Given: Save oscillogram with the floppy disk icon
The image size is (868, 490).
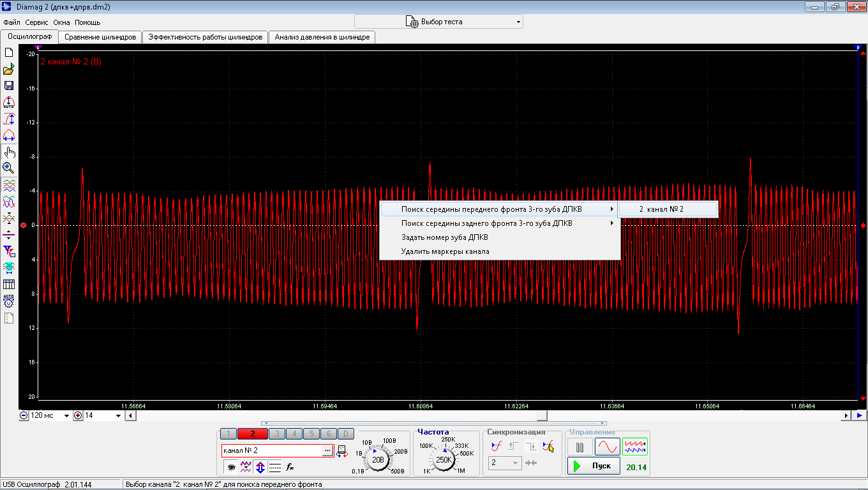Looking at the screenshot, I should pyautogui.click(x=9, y=85).
